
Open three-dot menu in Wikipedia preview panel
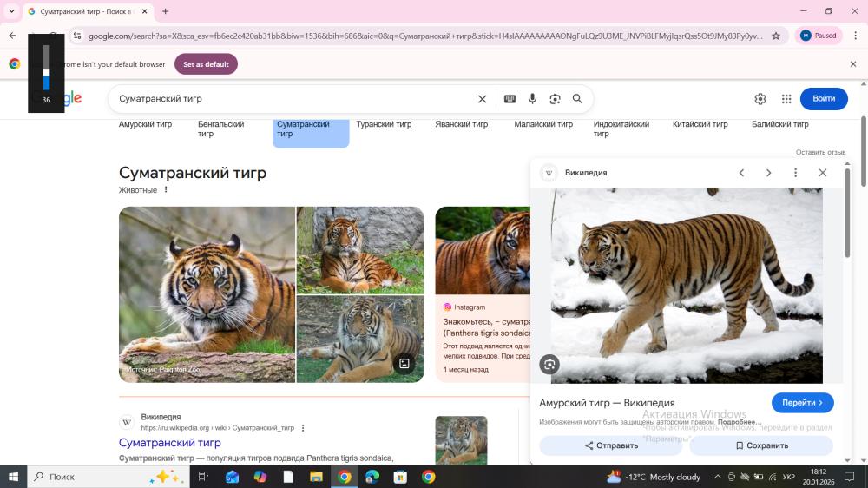click(x=795, y=173)
